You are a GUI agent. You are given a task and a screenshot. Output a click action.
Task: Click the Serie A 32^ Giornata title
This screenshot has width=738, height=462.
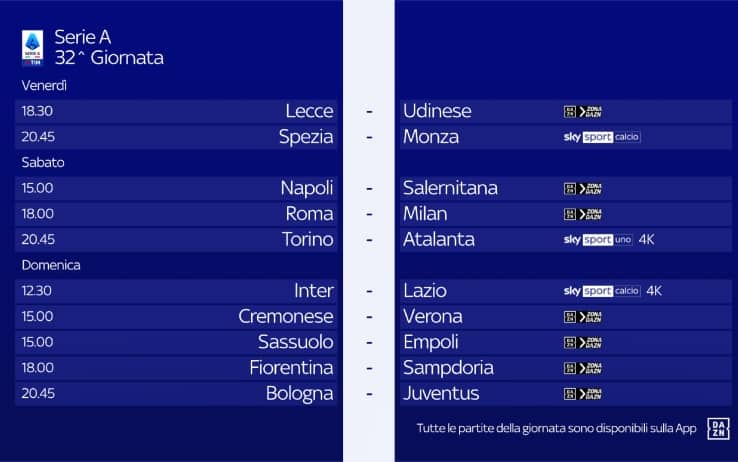click(x=108, y=47)
